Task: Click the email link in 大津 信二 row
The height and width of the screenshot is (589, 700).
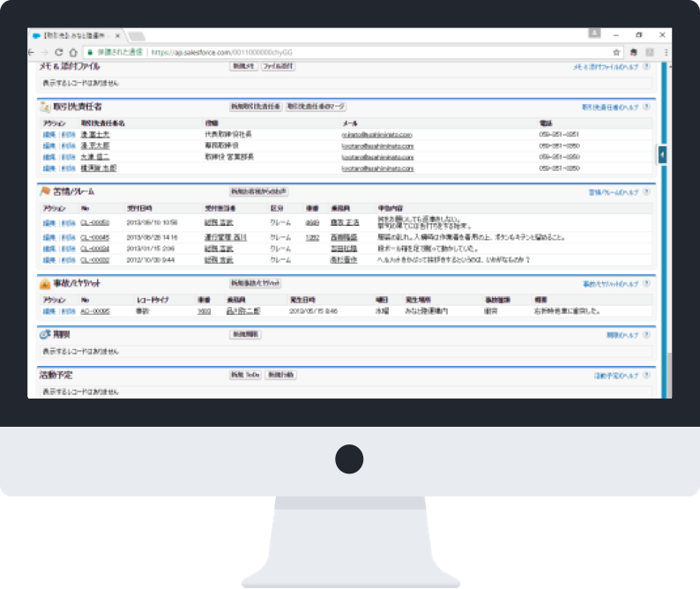Action: pyautogui.click(x=377, y=157)
